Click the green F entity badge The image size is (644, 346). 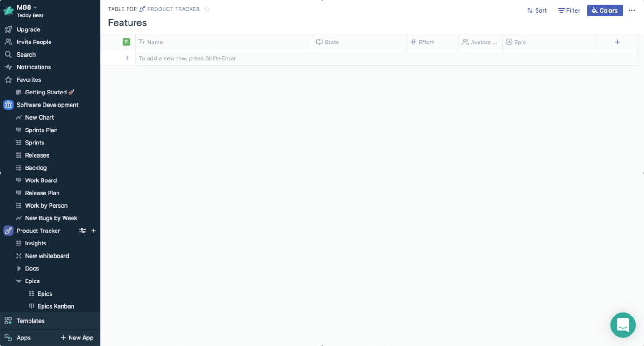[x=127, y=42]
